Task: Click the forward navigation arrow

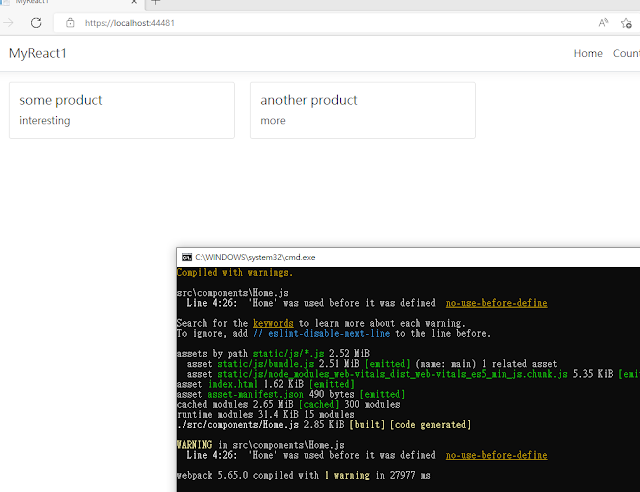Action: coord(8,23)
